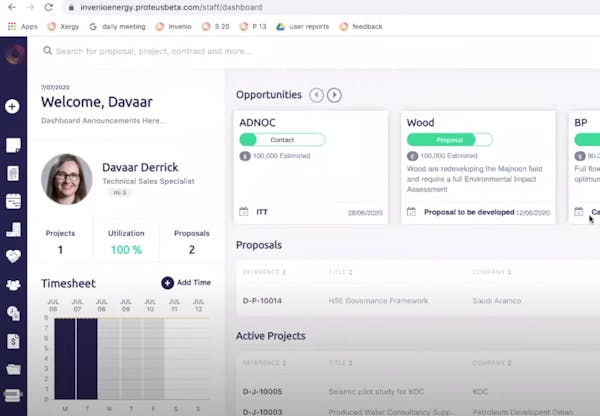Open the Invenio bookmark

click(x=174, y=26)
